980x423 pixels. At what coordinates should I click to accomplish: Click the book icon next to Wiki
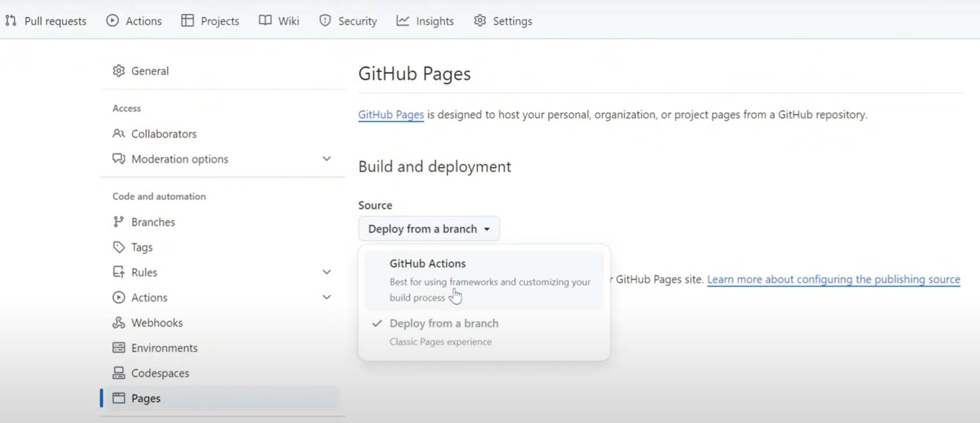click(x=265, y=20)
